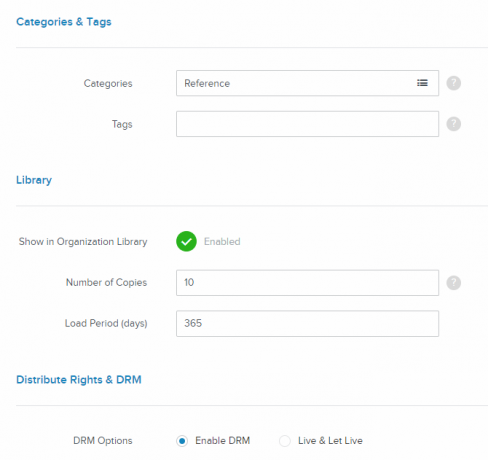Image resolution: width=488 pixels, height=460 pixels.
Task: Click the Distribute Rights & DRM heading
Action: pyautogui.click(x=79, y=380)
